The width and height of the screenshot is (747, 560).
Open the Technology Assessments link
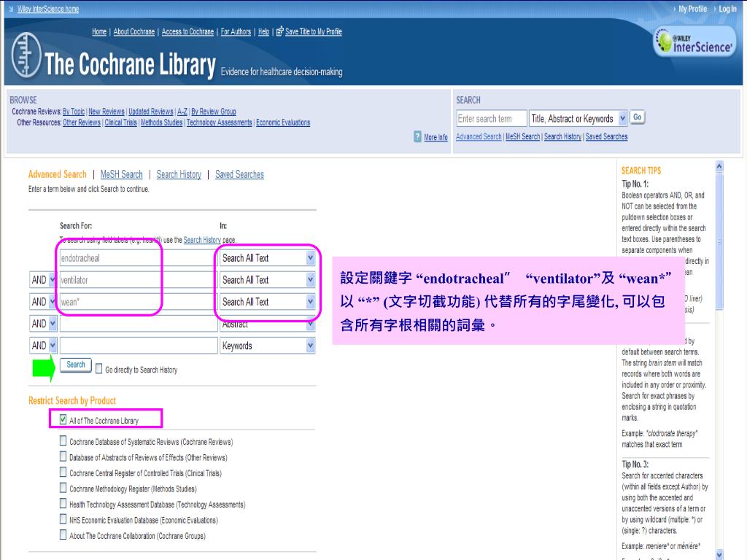click(219, 122)
